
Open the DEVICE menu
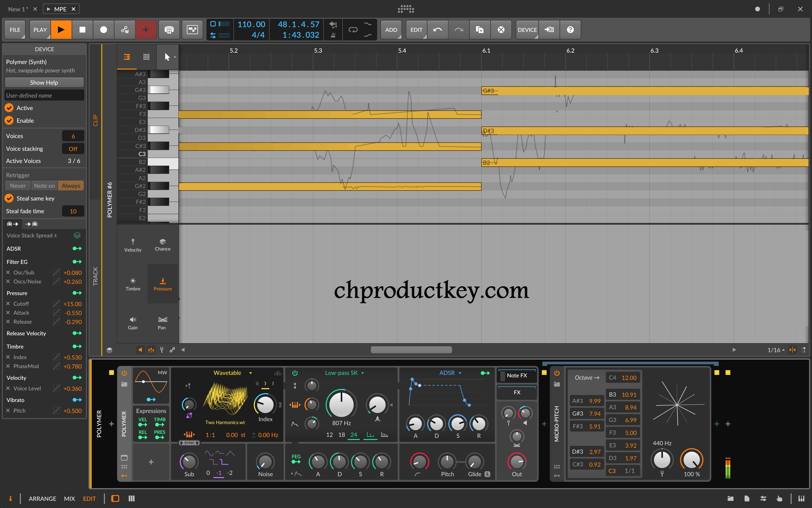click(x=527, y=30)
